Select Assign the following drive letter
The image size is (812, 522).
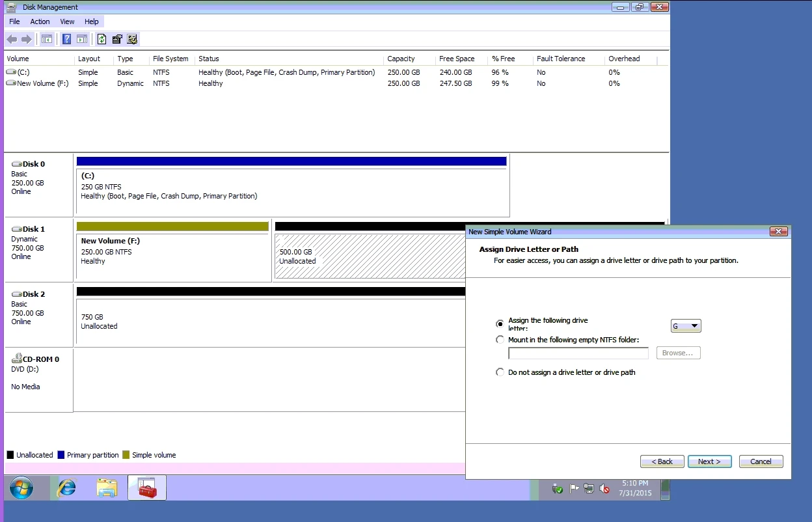[500, 323]
